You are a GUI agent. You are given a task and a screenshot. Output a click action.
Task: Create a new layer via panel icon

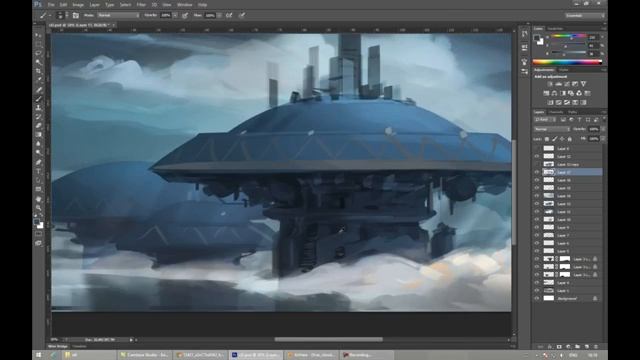click(x=587, y=347)
